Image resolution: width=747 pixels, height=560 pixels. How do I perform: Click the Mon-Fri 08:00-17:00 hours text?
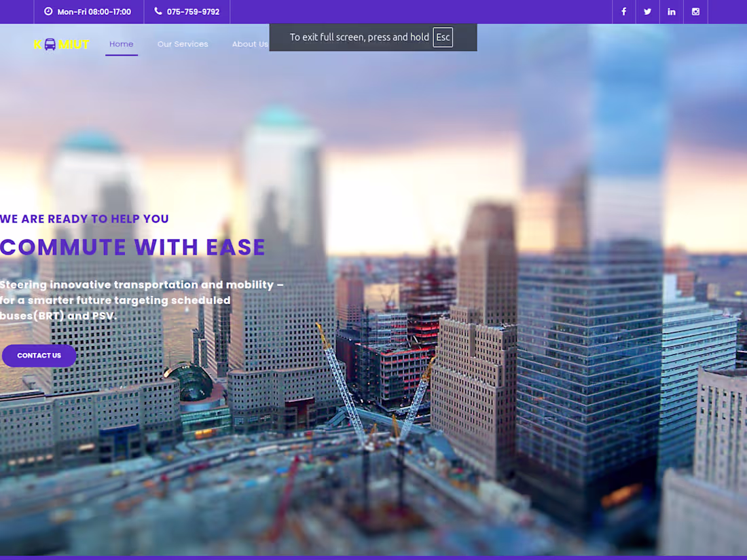(x=94, y=12)
